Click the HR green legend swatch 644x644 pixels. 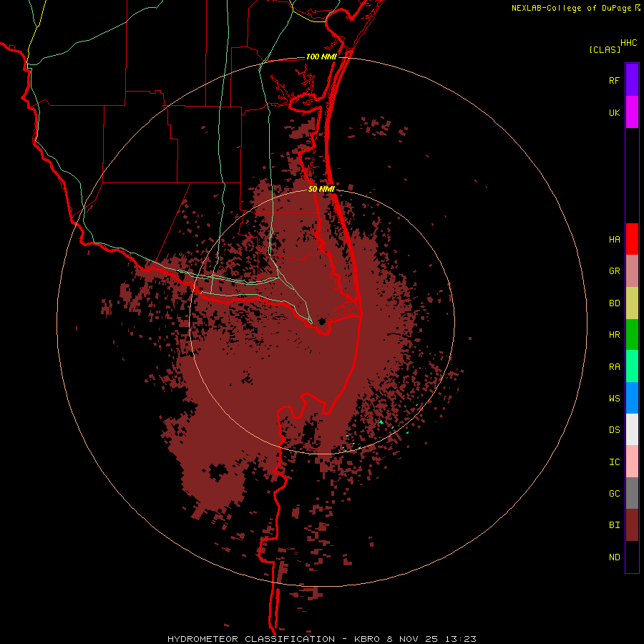pos(632,335)
